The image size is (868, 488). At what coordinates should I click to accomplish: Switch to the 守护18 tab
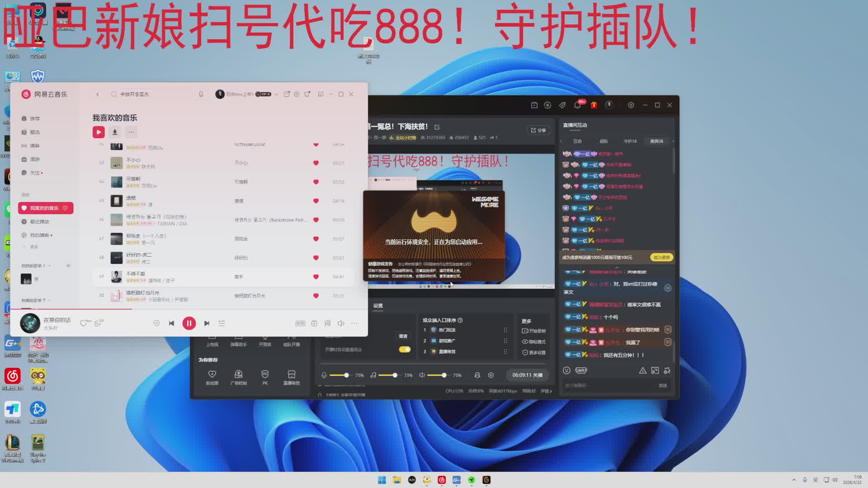coord(630,141)
